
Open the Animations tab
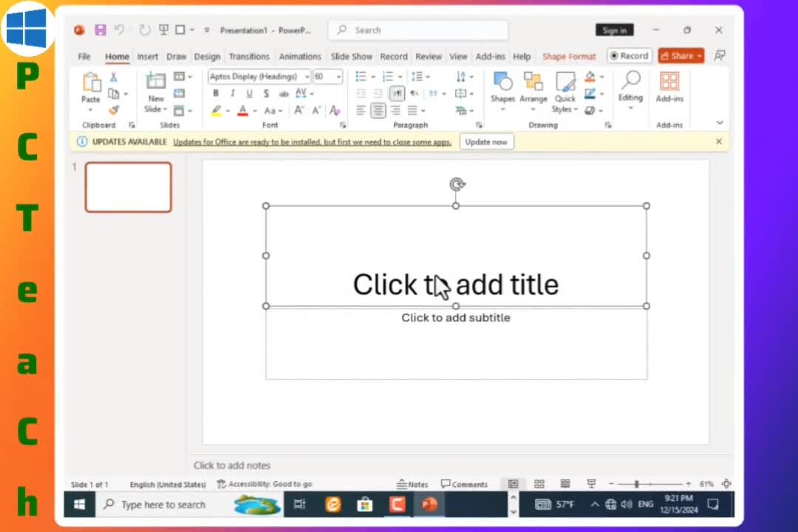click(300, 56)
